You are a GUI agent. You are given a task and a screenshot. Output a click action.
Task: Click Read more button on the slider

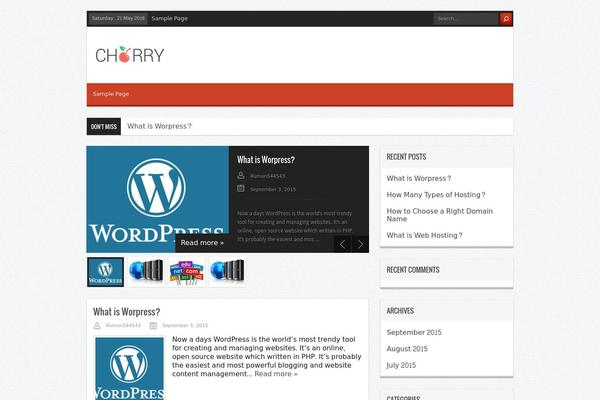(x=202, y=243)
